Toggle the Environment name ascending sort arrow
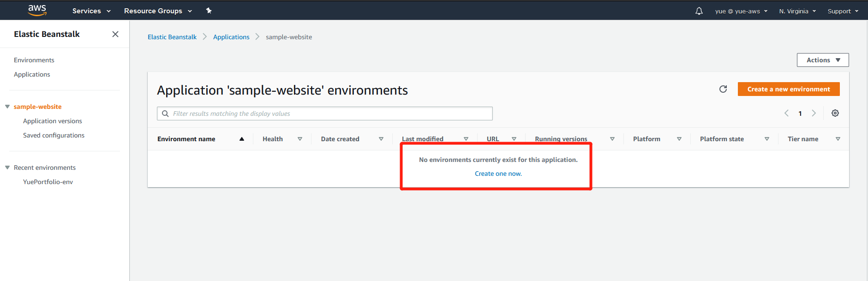 pos(242,139)
